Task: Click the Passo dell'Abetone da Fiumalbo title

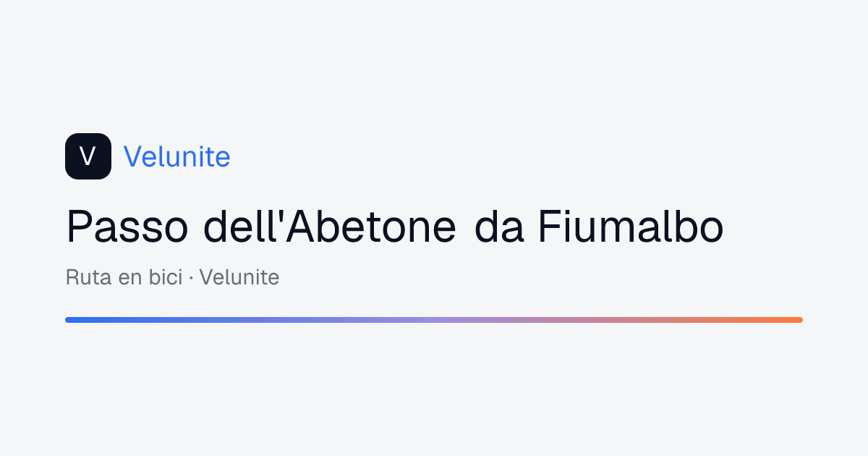Action: (x=395, y=227)
